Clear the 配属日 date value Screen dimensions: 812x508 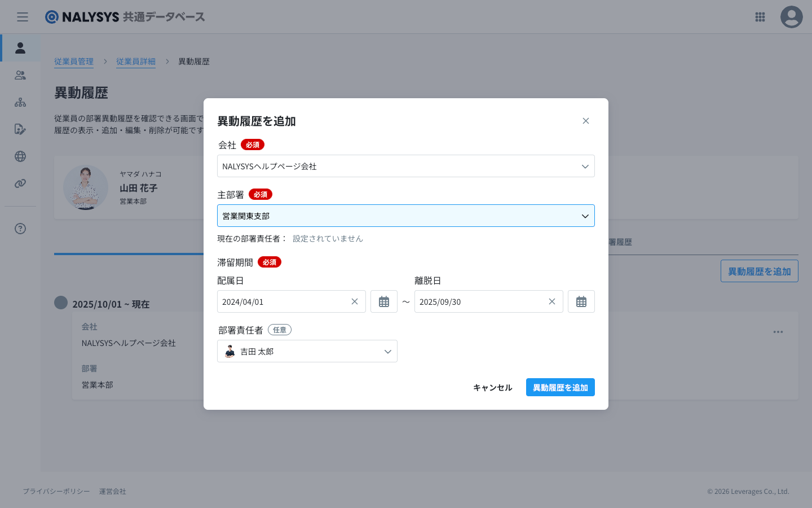point(355,301)
